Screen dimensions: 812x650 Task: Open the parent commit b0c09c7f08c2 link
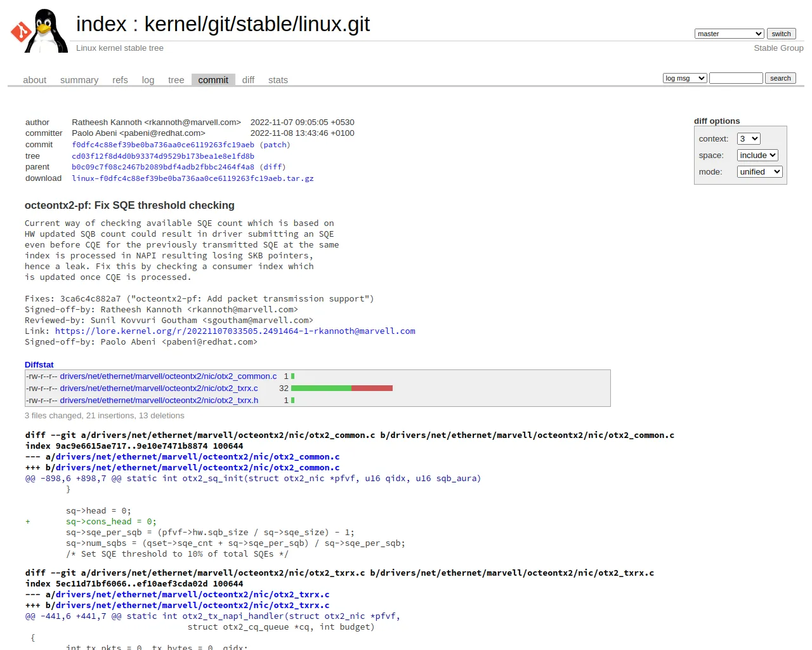coord(163,167)
